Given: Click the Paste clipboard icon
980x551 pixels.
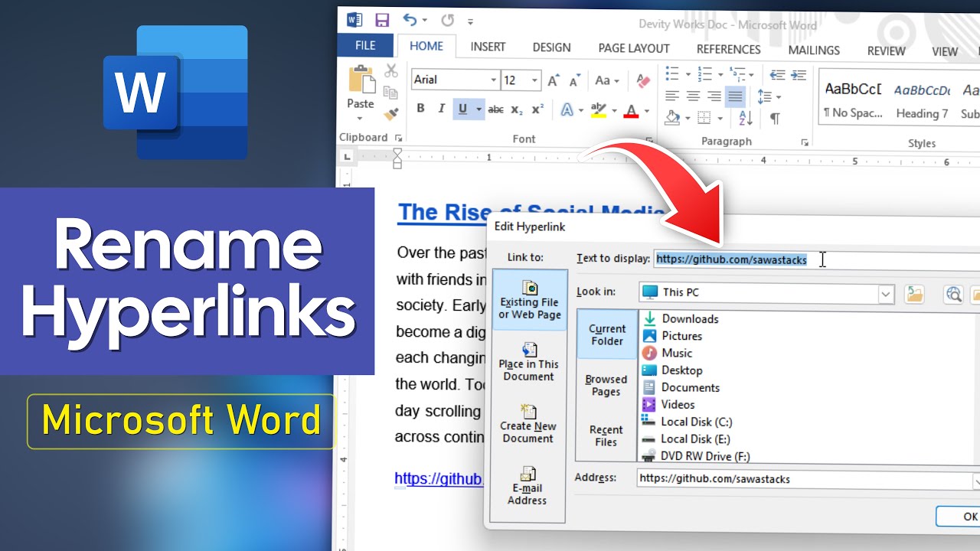Looking at the screenshot, I should [x=361, y=80].
